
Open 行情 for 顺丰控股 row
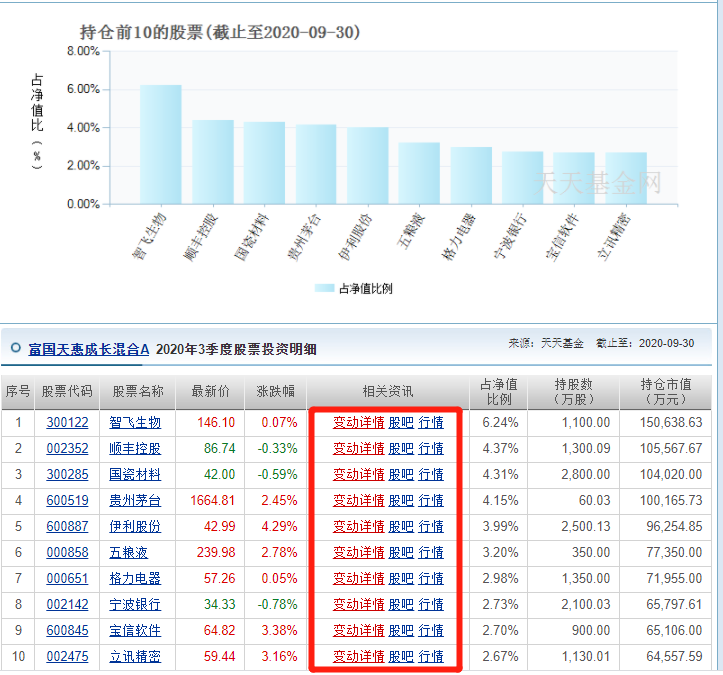[x=431, y=448]
